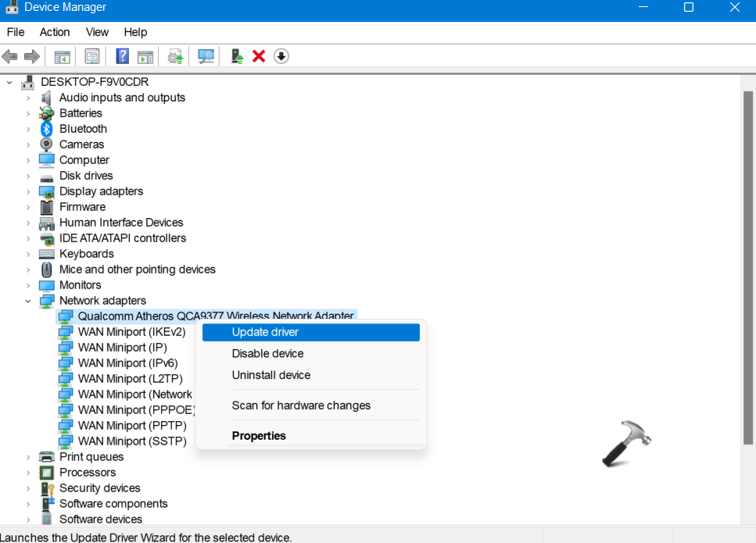Click the Firmware category icon
Screen dimensions: 756x543
46,207
